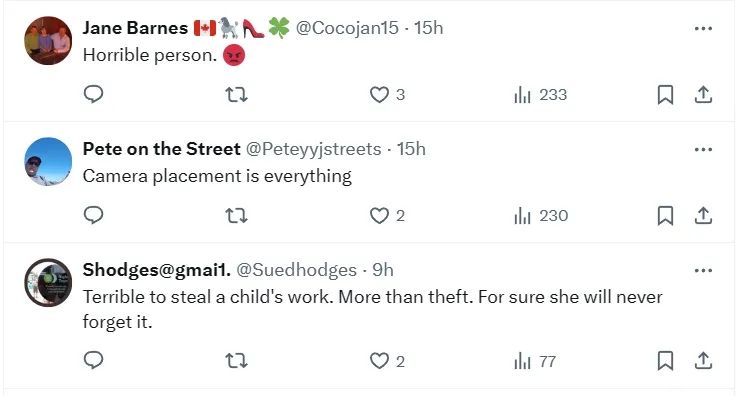The width and height of the screenshot is (750, 396).
Task: Share Jane Barnes' tweet
Action: [703, 95]
